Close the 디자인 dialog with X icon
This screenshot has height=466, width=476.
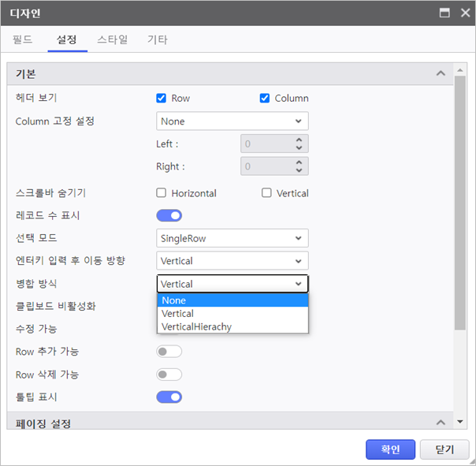[464, 13]
